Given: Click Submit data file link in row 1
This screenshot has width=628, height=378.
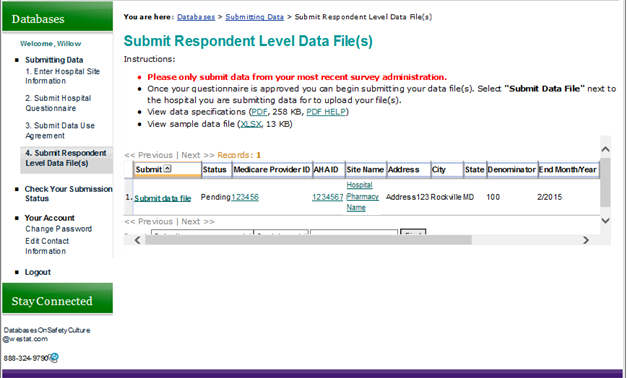Looking at the screenshot, I should 163,198.
